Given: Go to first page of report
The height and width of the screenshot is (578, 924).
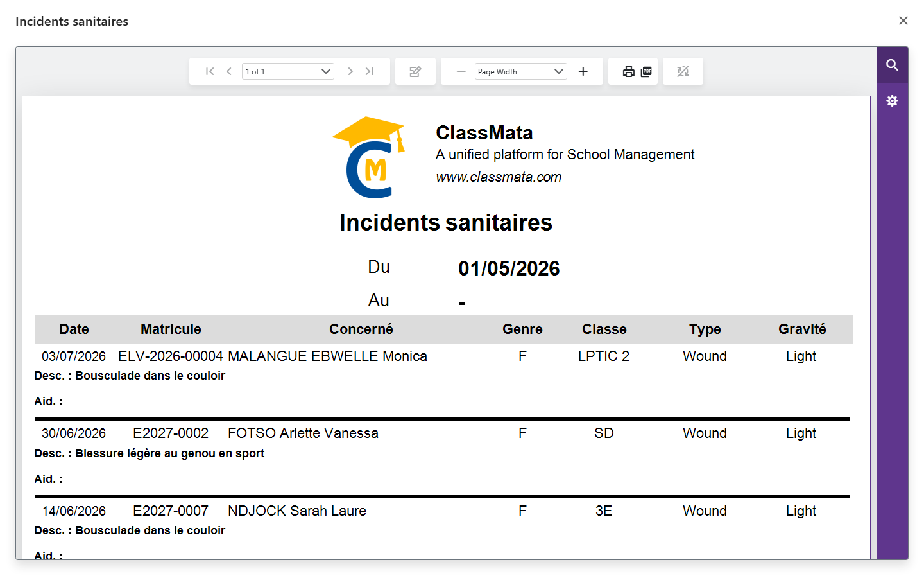Looking at the screenshot, I should (x=210, y=71).
